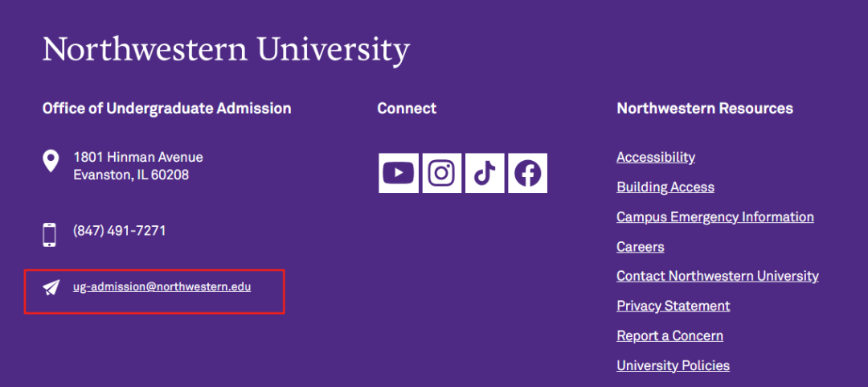The width and height of the screenshot is (868, 387).
Task: Visit the Careers link
Action: coord(640,246)
